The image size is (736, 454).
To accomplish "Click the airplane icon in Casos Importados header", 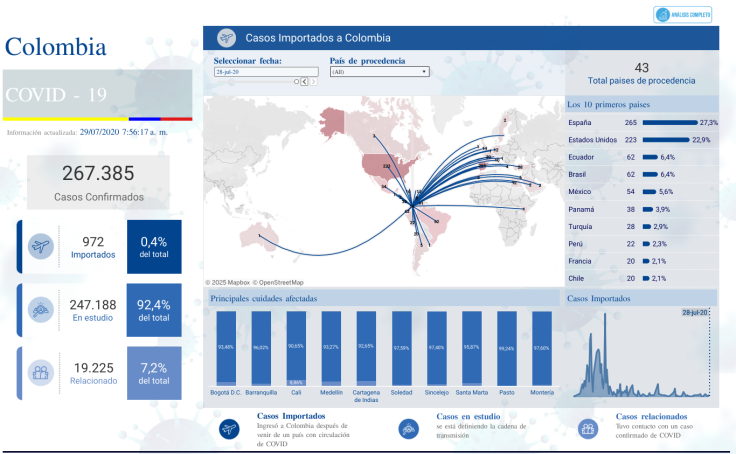I will tap(226, 38).
